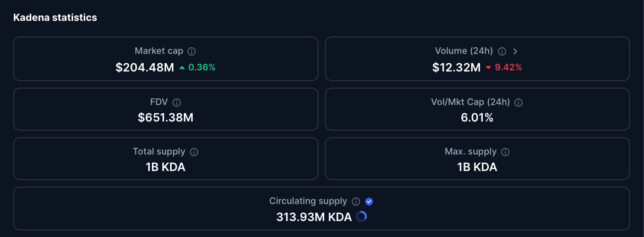644x237 pixels.
Task: Click the $204.48M market cap value
Action: (x=145, y=68)
